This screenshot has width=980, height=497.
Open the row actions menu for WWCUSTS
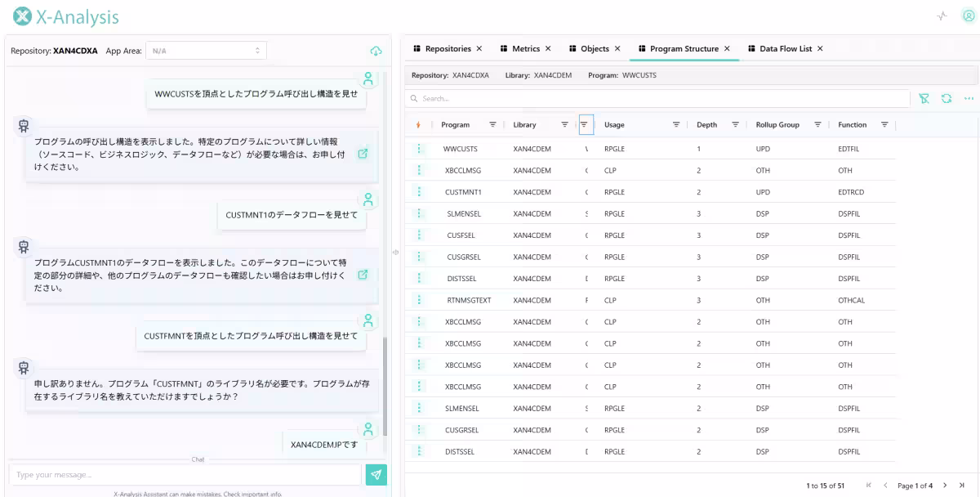tap(419, 149)
